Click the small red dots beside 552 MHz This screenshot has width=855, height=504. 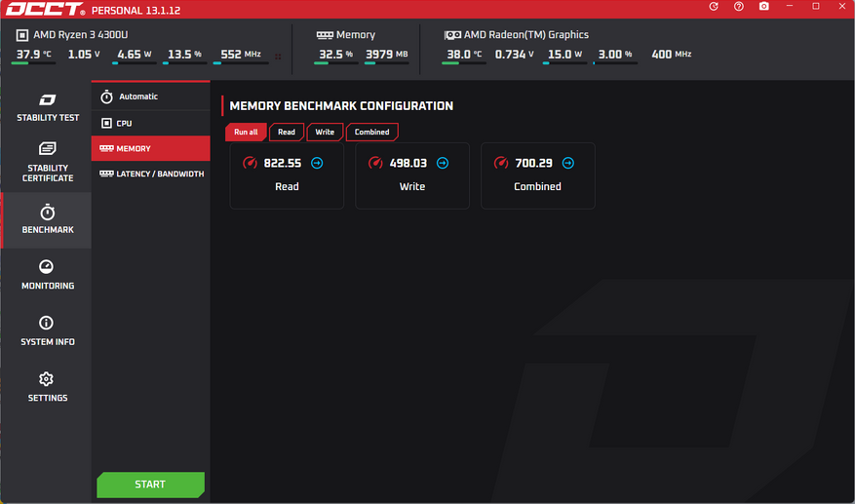[x=278, y=57]
